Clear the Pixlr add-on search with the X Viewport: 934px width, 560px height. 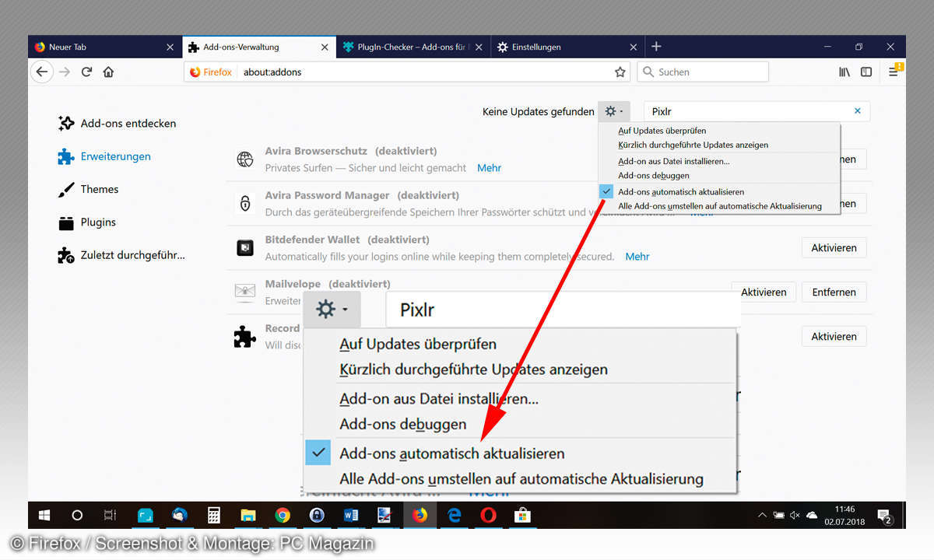click(x=858, y=111)
